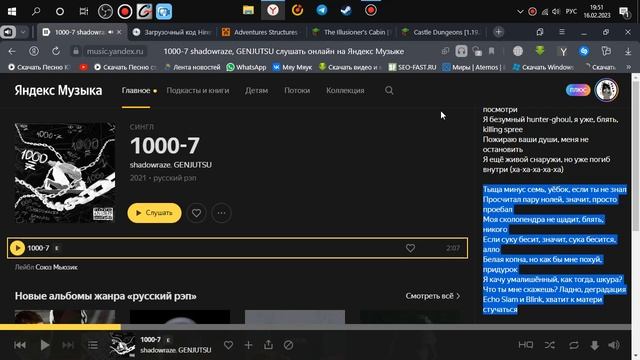The image size is (640, 360).
Task: Reload the page with refresh icon
Action: tap(56, 51)
